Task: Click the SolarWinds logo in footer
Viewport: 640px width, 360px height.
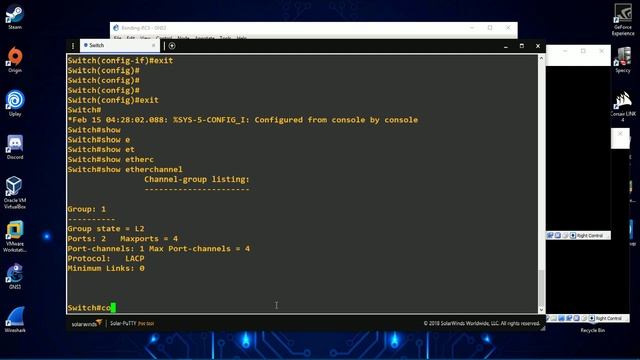Action: [x=87, y=323]
